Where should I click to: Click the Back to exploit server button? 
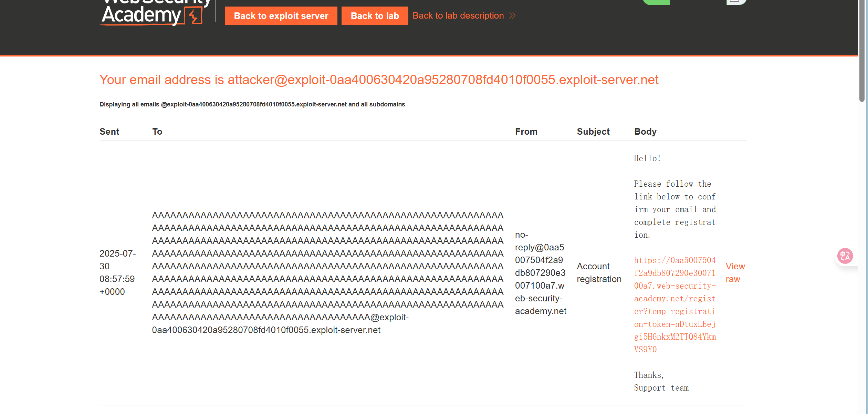[281, 15]
